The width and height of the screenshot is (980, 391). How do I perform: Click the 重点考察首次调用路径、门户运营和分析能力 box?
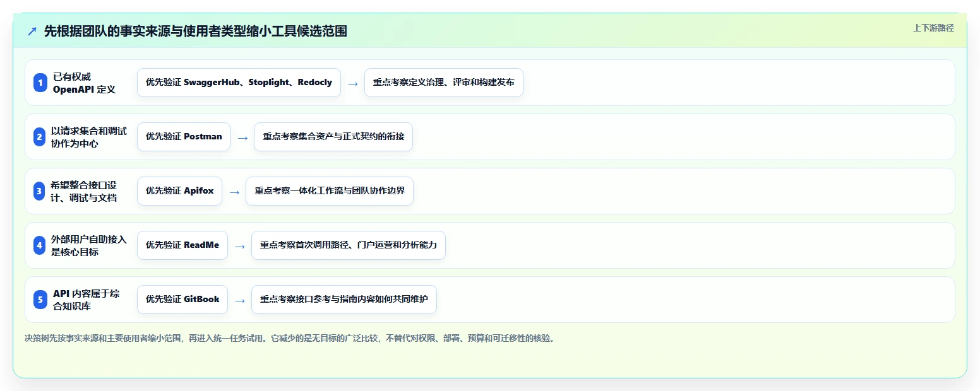pyautogui.click(x=349, y=245)
